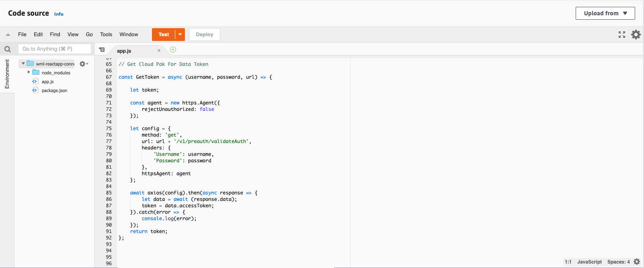Open the Window menu

129,35
